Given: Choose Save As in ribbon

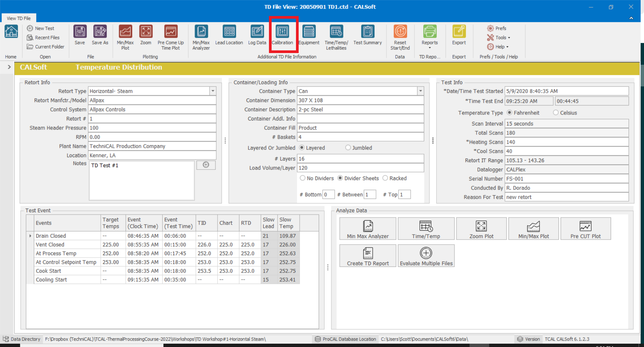Looking at the screenshot, I should (100, 35).
